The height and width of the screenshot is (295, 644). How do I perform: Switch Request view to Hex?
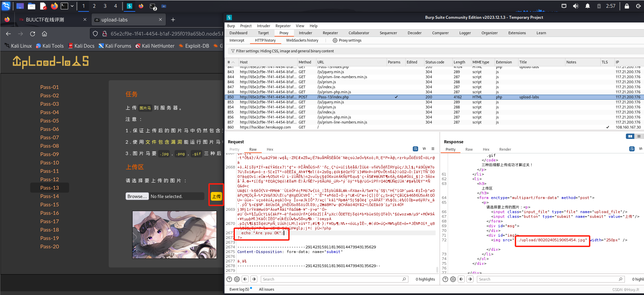coord(270,149)
